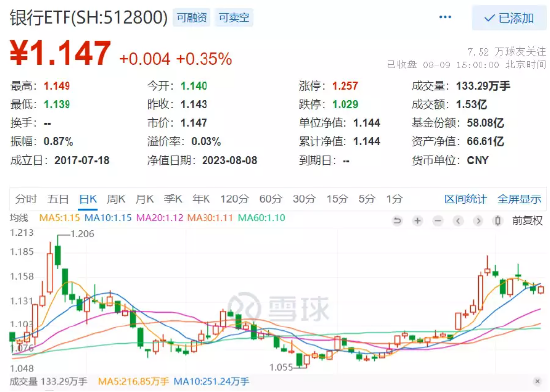Viewport: 550px width, 392px height.
Task: Click the 最低 value 1.139
Action: click(57, 104)
